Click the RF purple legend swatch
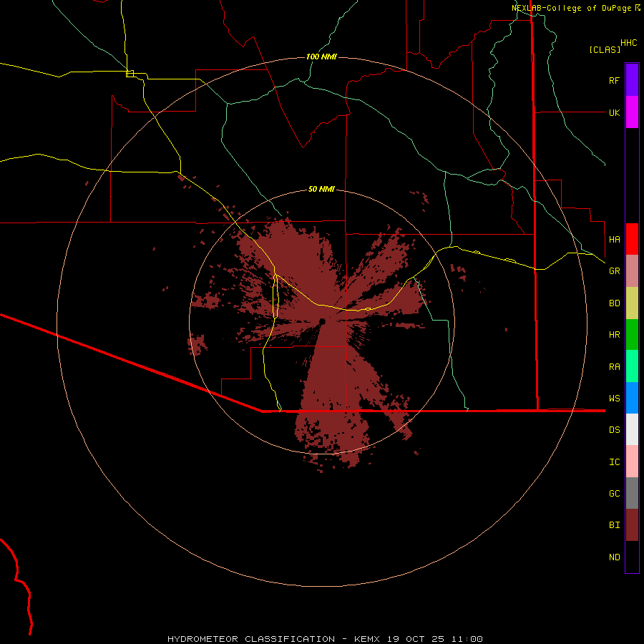This screenshot has height=644, width=644. [x=632, y=79]
